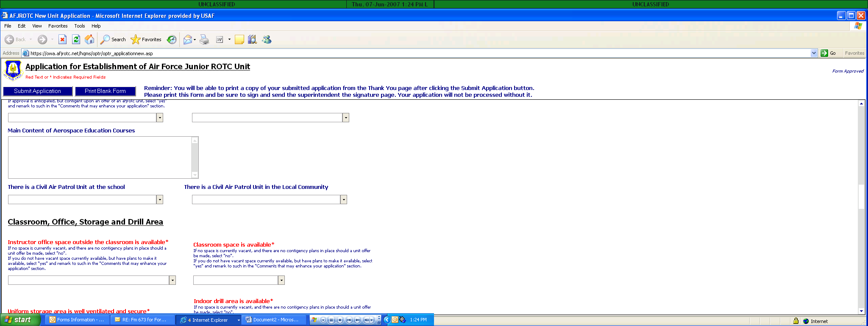This screenshot has height=326, width=868.
Task: Open the Search toolbar button
Action: coord(113,39)
